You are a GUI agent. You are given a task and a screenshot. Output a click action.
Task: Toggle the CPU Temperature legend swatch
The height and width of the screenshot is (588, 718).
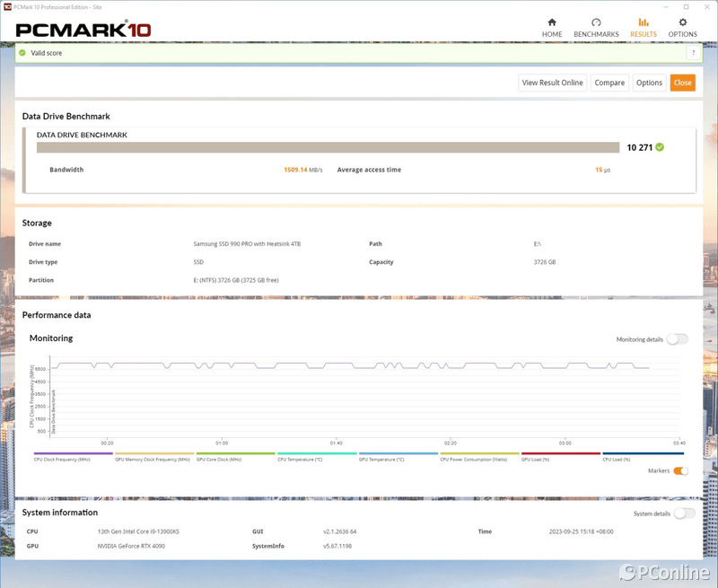pos(317,453)
